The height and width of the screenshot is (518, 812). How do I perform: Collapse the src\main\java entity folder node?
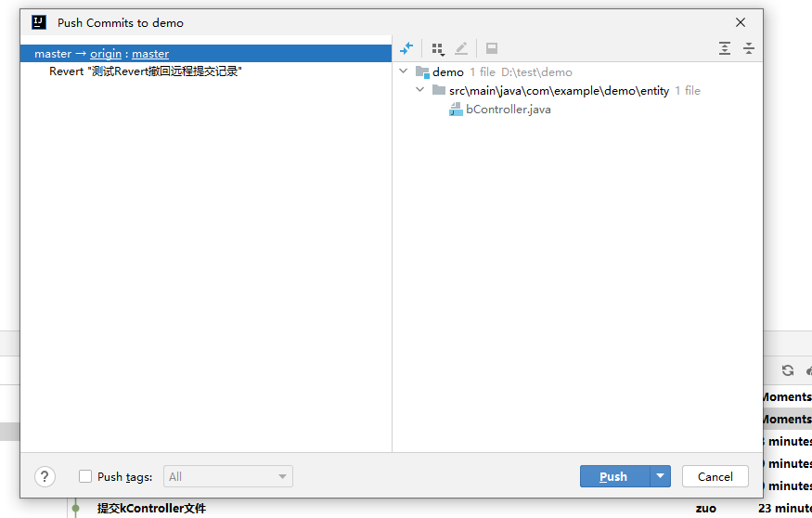point(419,90)
